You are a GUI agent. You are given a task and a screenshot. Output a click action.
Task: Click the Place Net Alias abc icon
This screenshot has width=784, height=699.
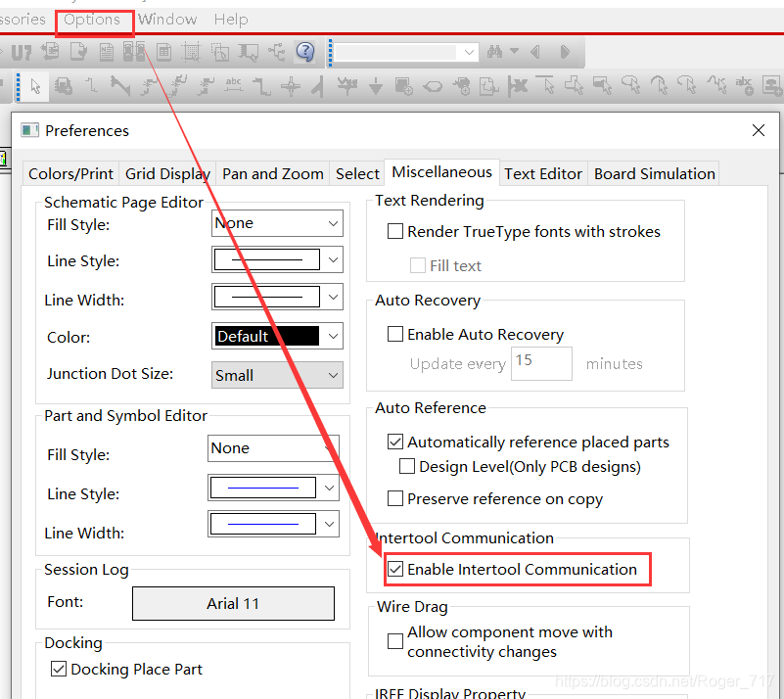(x=233, y=86)
